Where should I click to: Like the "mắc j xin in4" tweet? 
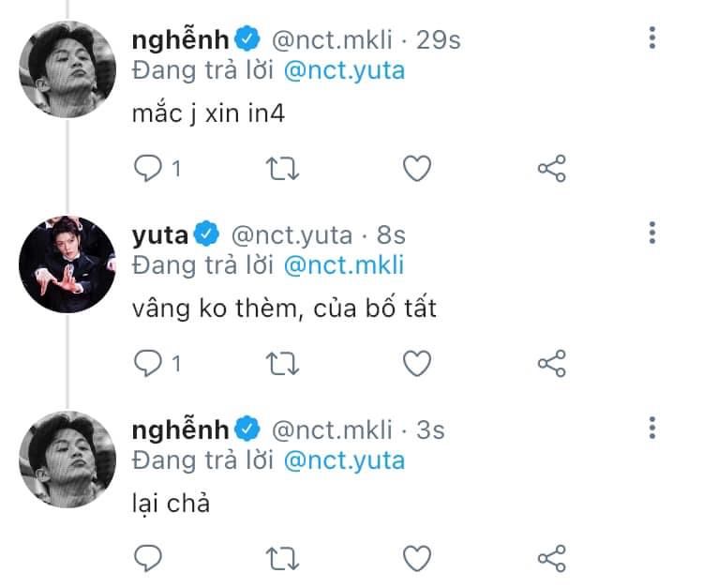pos(416,168)
